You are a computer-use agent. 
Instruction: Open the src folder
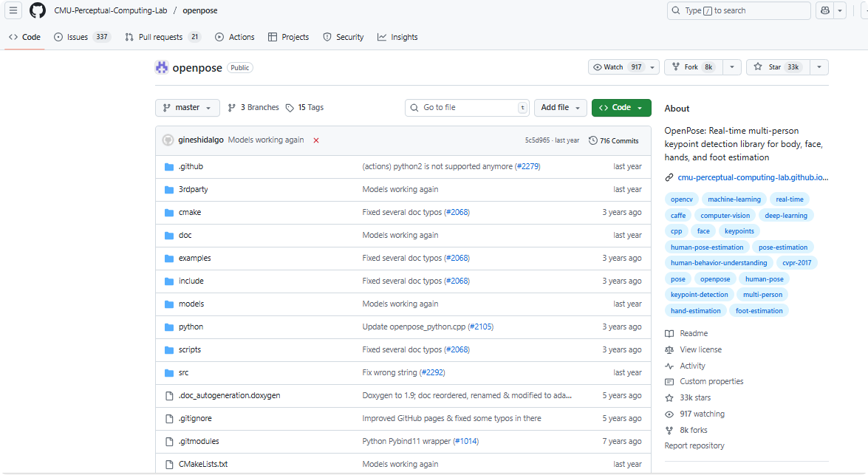pyautogui.click(x=183, y=372)
